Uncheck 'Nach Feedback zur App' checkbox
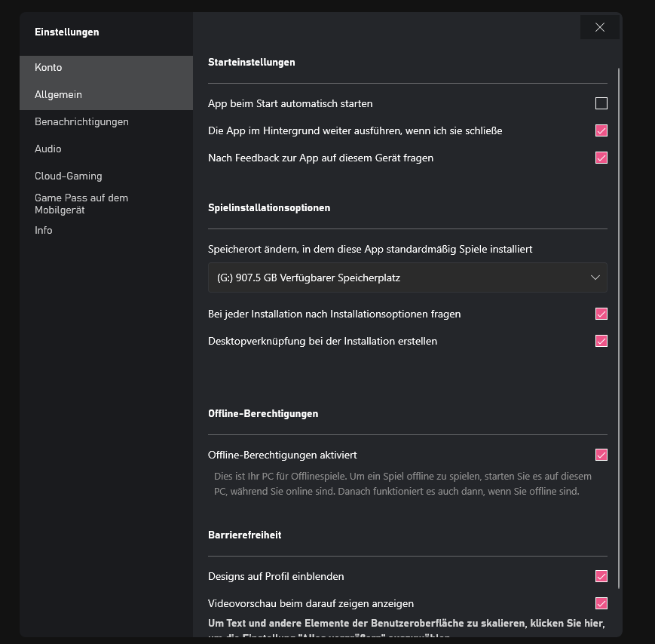The height and width of the screenshot is (644, 655). [601, 158]
